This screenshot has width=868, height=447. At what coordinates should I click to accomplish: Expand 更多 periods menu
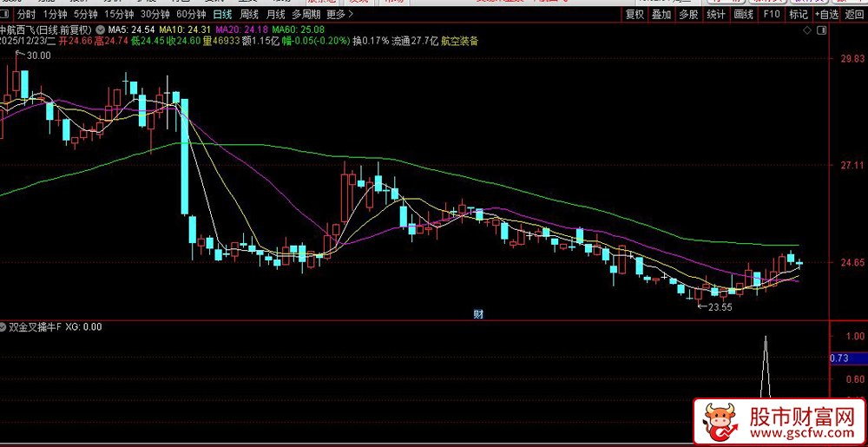[339, 15]
